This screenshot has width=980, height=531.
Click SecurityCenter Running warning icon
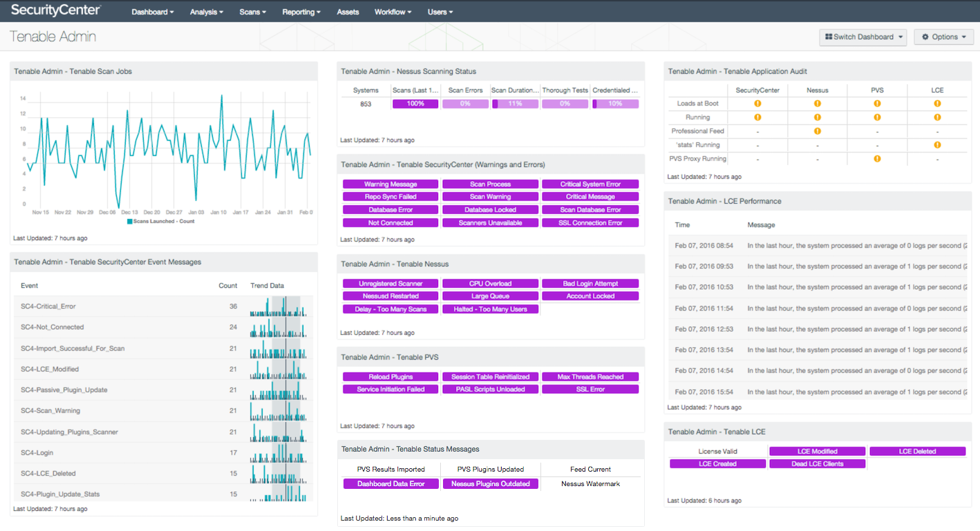click(x=757, y=117)
